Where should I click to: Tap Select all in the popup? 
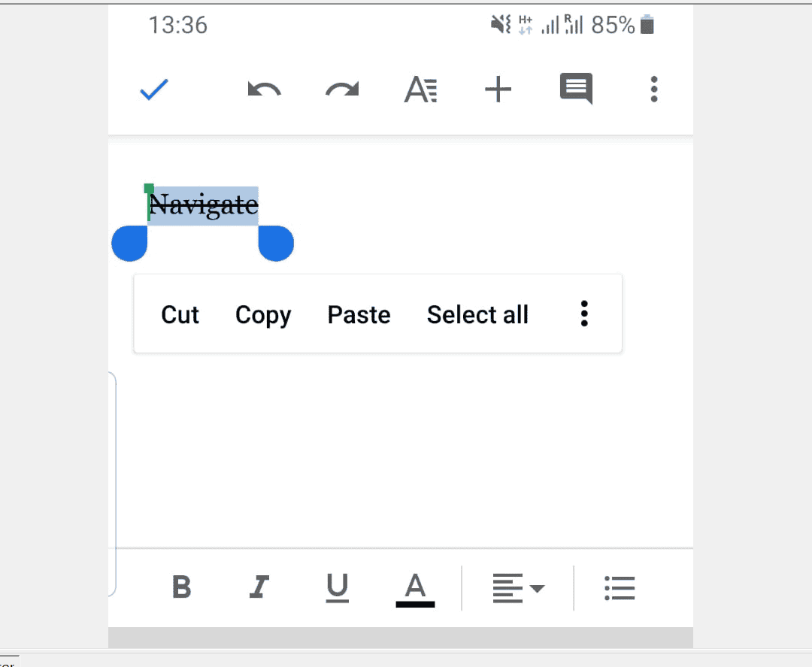pos(477,314)
